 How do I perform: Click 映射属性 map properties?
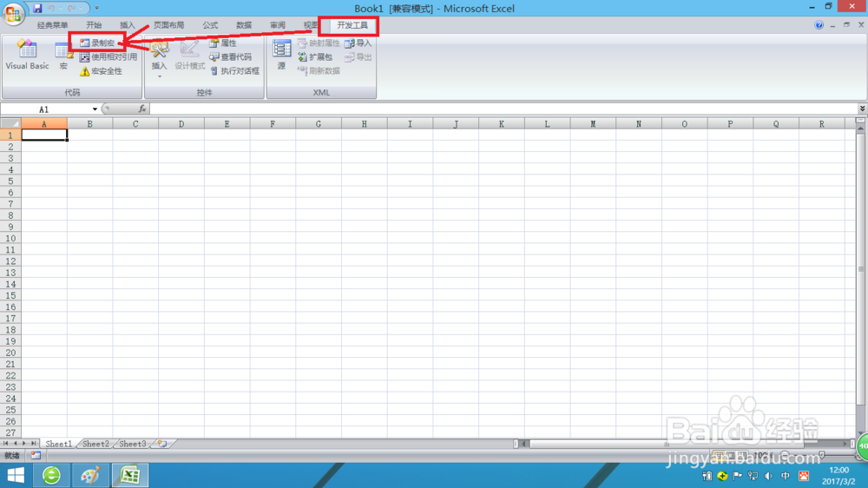coord(319,43)
